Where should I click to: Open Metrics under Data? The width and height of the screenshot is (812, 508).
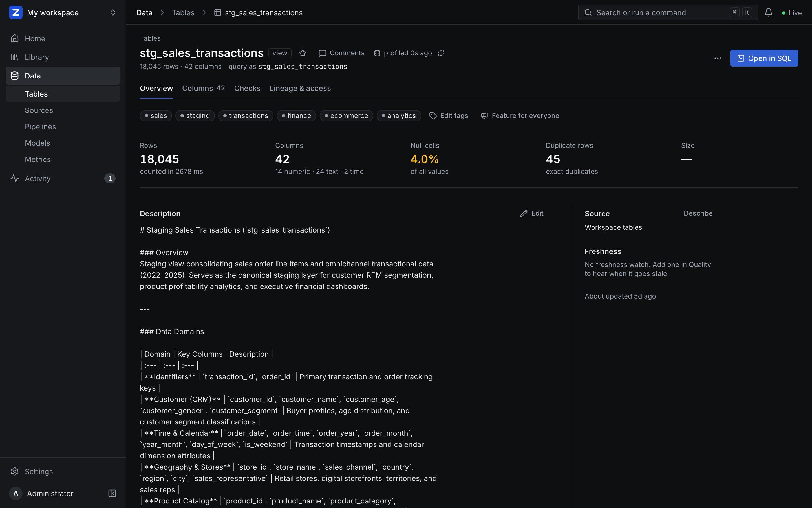coord(63,159)
